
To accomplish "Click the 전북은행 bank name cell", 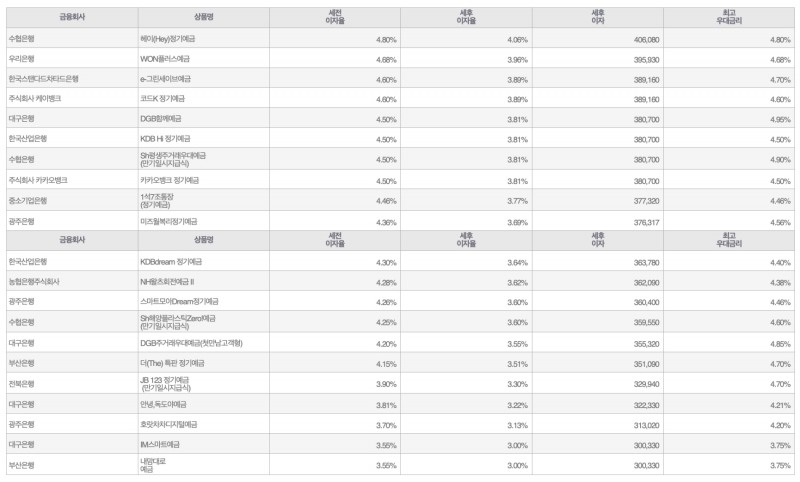I will 21,383.
